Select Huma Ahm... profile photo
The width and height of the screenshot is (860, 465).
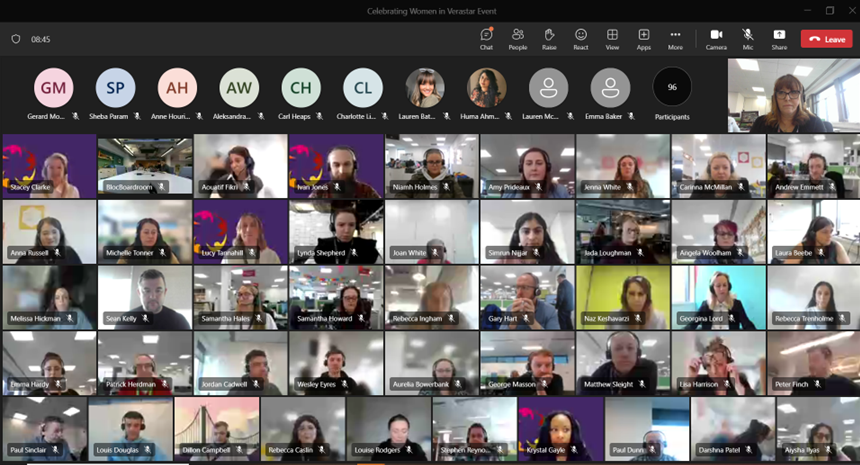(x=486, y=88)
